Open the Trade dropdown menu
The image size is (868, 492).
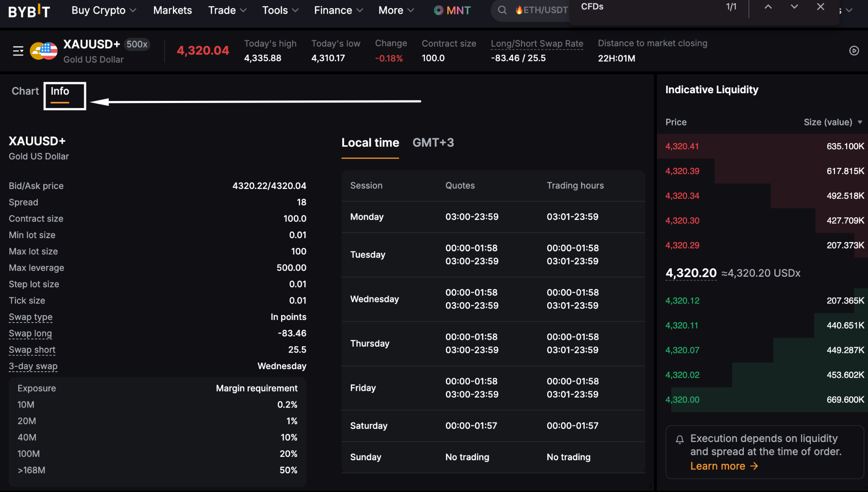click(x=227, y=10)
